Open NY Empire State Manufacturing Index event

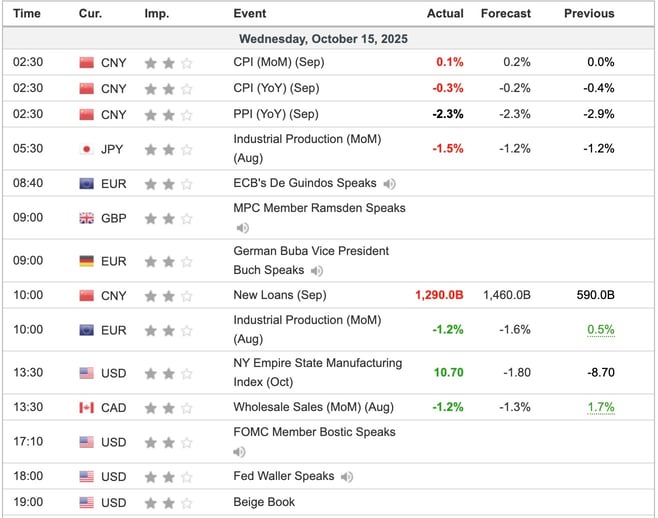[x=317, y=372]
